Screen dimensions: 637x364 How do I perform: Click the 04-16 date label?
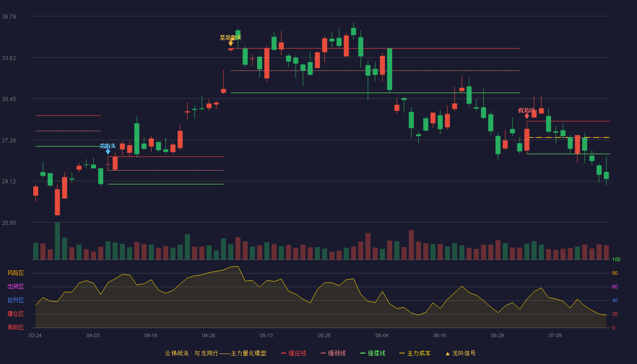click(151, 335)
